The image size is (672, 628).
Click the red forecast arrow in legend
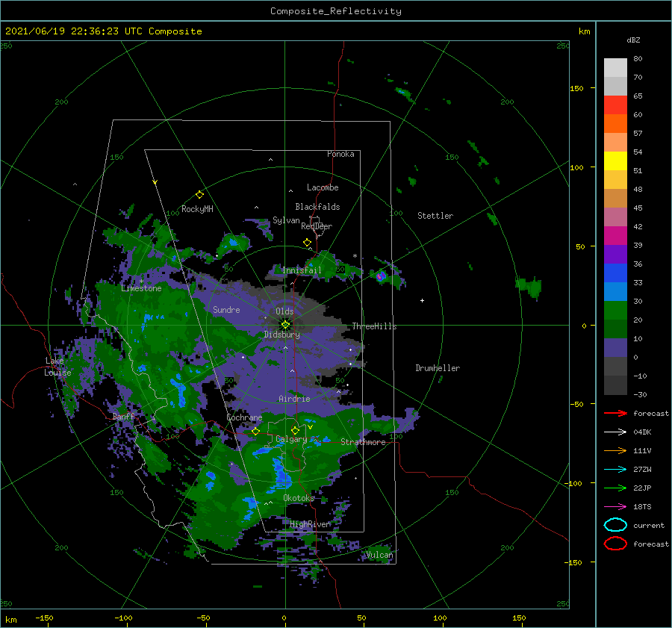[615, 413]
